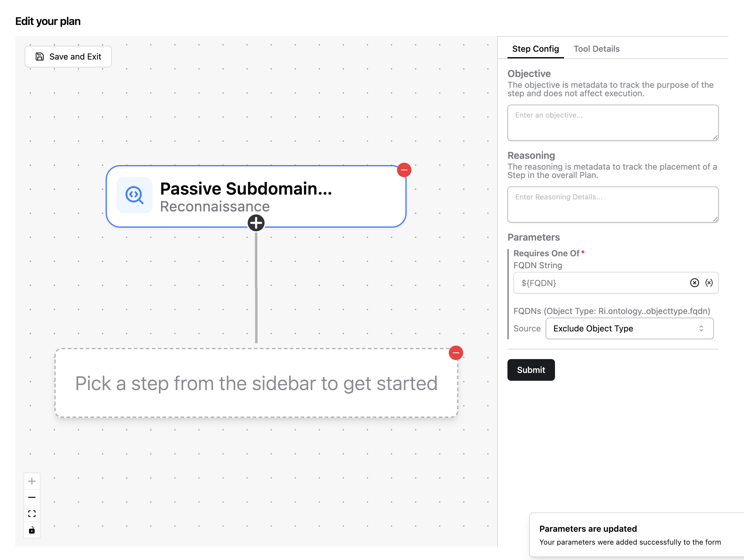This screenshot has height=560, width=744.
Task: Zoom in on the plan canvas
Action: click(32, 481)
